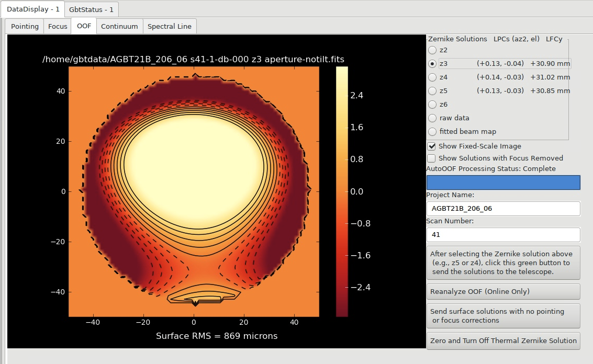
Task: Open the GbtStatus - 1 tab
Action: point(91,9)
